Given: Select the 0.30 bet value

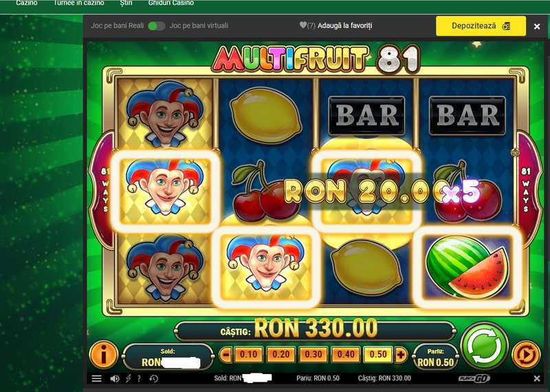Looking at the screenshot, I should pos(313,355).
